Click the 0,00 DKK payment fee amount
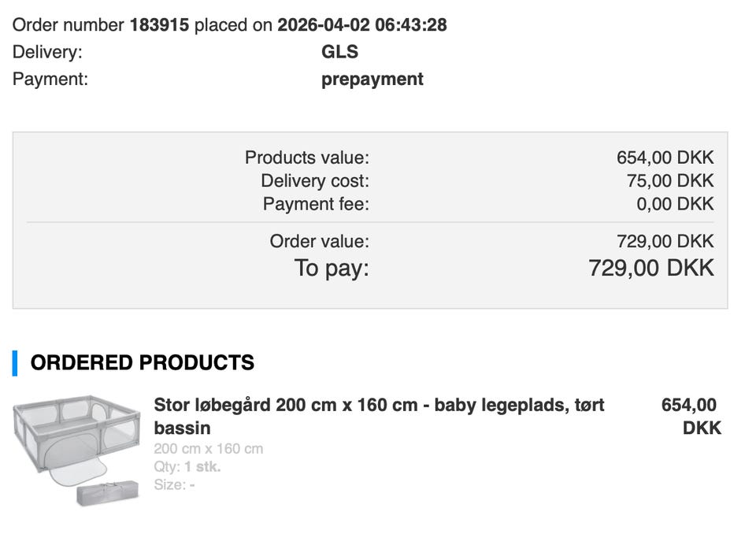 click(x=675, y=205)
